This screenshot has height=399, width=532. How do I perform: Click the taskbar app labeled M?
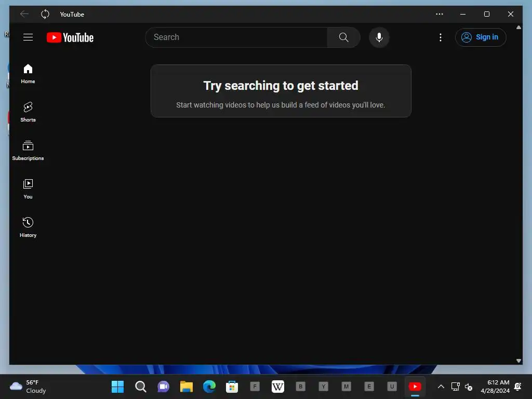pyautogui.click(x=346, y=387)
